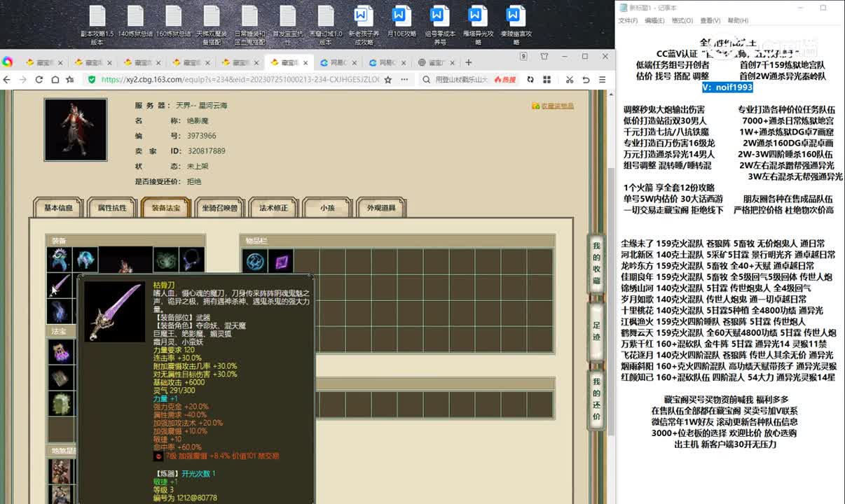Click the necklace equipment slot icon
Screen dimensions: 845x504
[x=192, y=260]
